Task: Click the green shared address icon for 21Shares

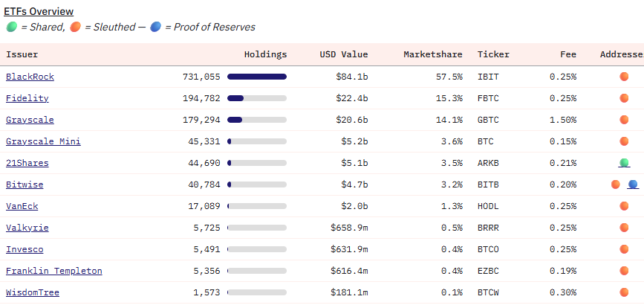Action: (x=624, y=163)
